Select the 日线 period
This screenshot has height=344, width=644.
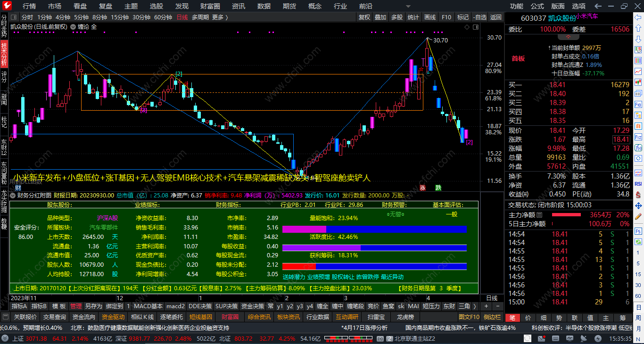point(182,17)
